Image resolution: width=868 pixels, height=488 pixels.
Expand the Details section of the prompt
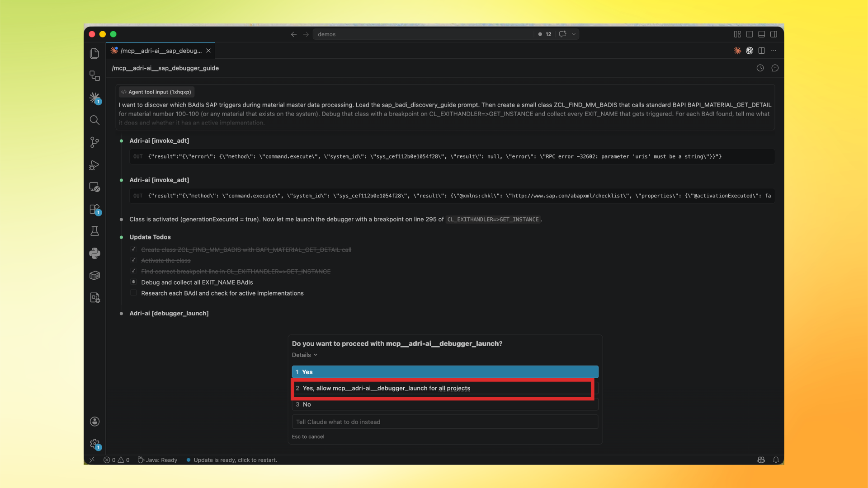click(304, 355)
